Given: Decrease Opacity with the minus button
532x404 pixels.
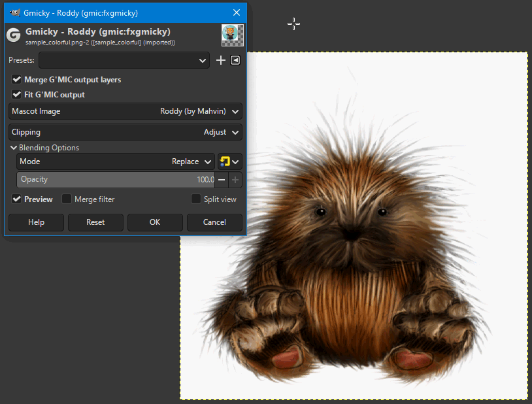Looking at the screenshot, I should [x=222, y=180].
